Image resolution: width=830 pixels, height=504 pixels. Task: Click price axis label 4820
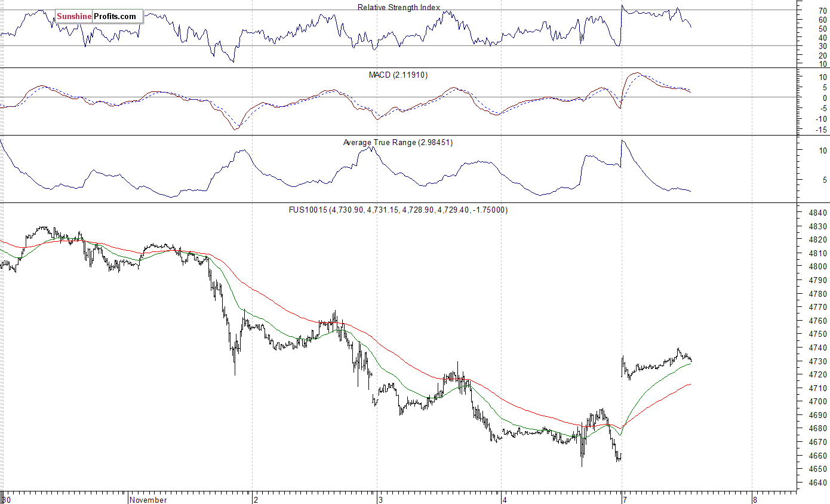click(x=819, y=240)
